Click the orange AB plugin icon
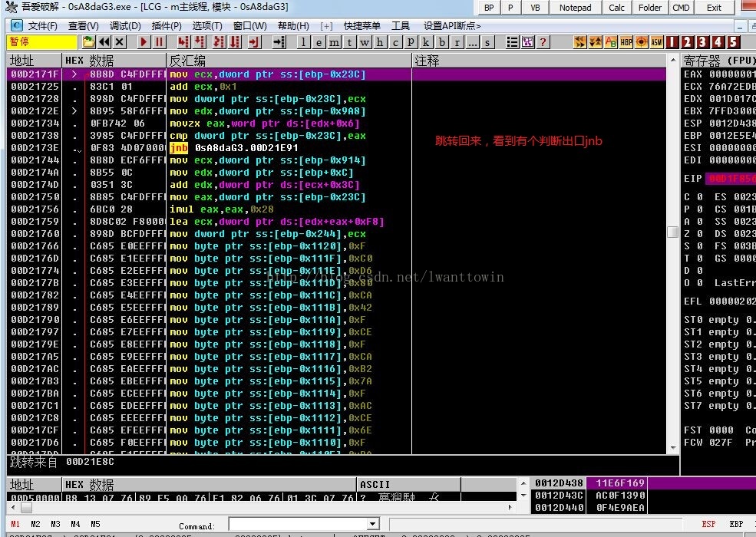 (610, 42)
